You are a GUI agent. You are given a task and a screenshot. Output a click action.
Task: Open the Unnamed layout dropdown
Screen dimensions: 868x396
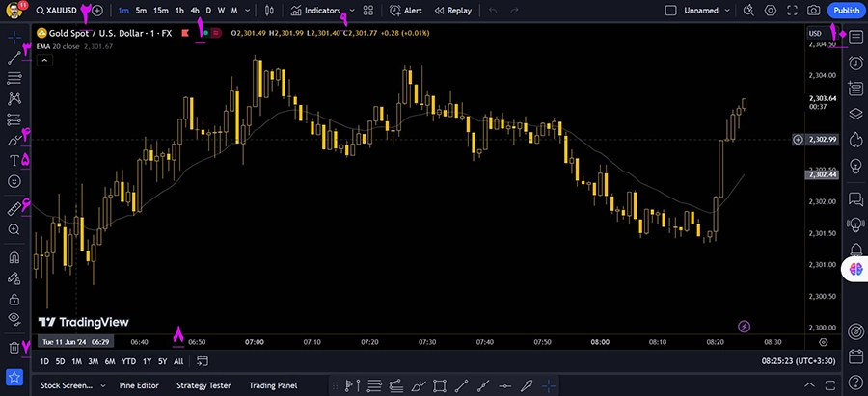click(x=699, y=11)
